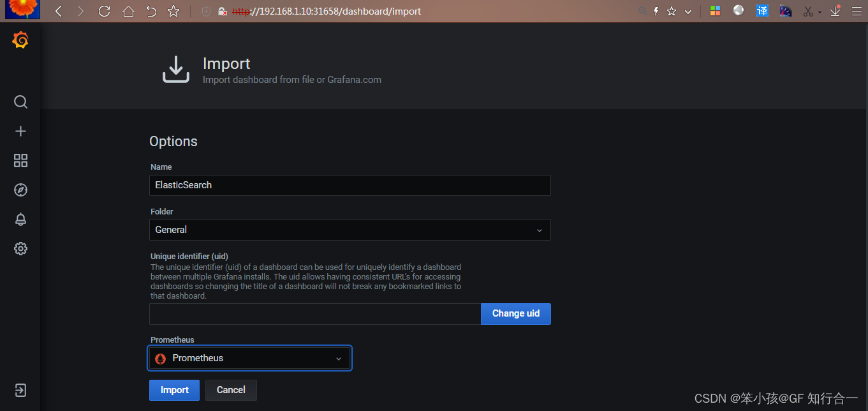Open the colorful grid apps extension icon
The height and width of the screenshot is (411, 868).
[716, 11]
